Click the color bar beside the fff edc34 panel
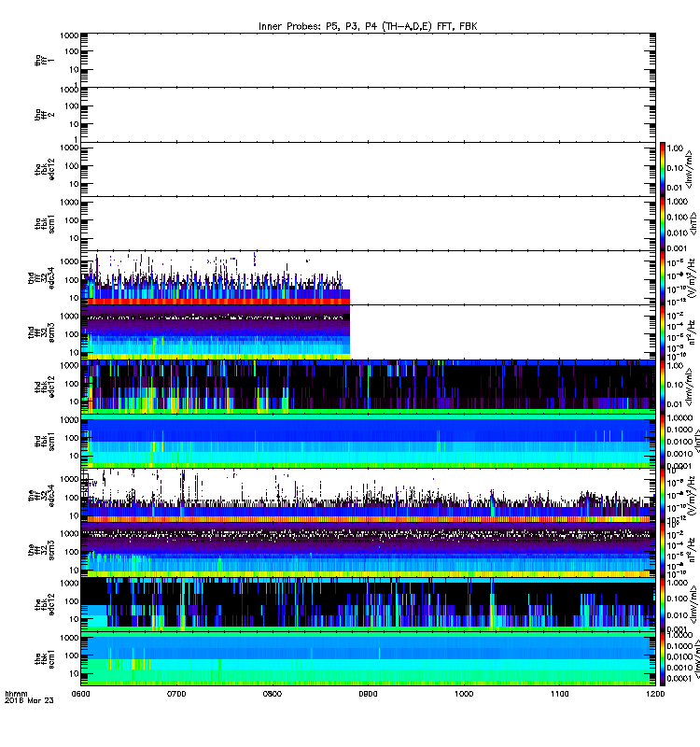The height and width of the screenshot is (747, 700). tap(663, 496)
